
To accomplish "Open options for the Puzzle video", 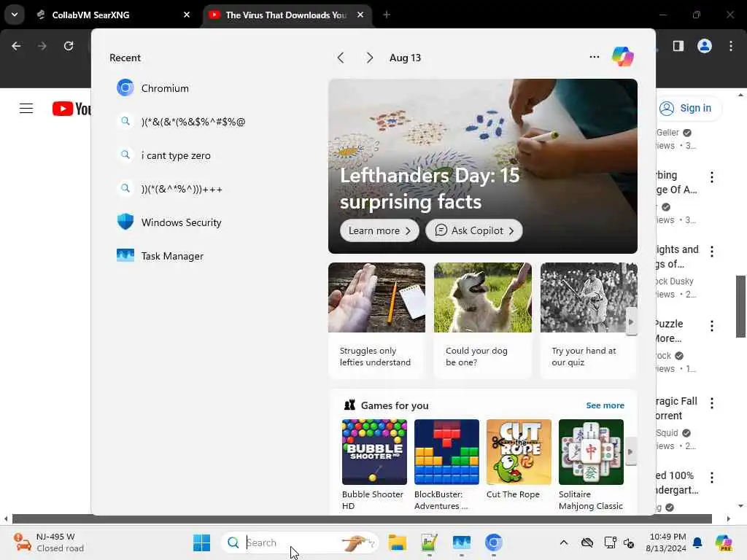I will pyautogui.click(x=712, y=326).
